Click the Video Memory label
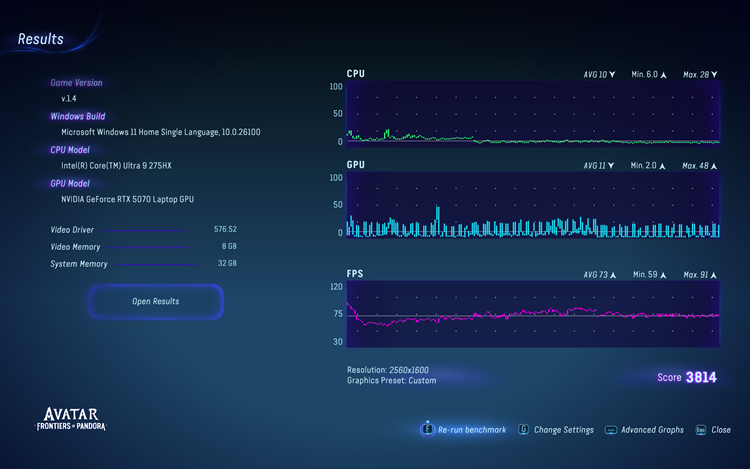This screenshot has width=750, height=469. [75, 247]
